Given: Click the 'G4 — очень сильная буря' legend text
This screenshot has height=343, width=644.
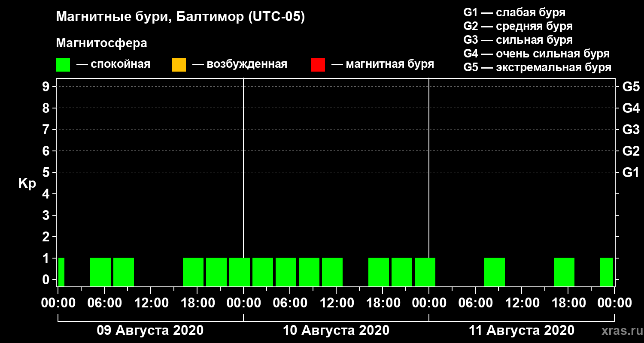Looking at the screenshot, I should [537, 54].
